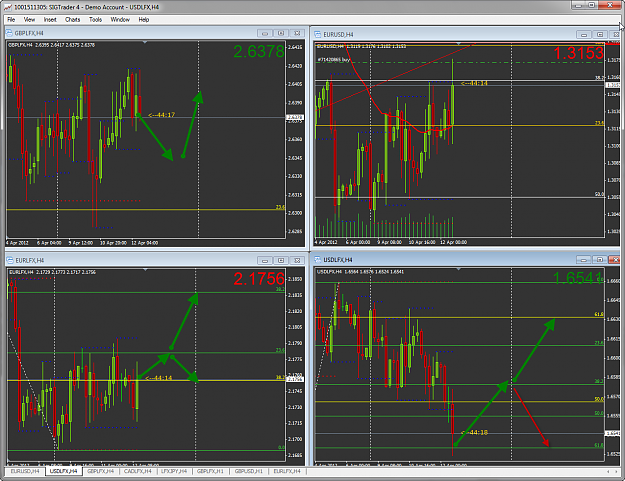This screenshot has height=481, width=625.
Task: Open the View menu
Action: point(29,20)
